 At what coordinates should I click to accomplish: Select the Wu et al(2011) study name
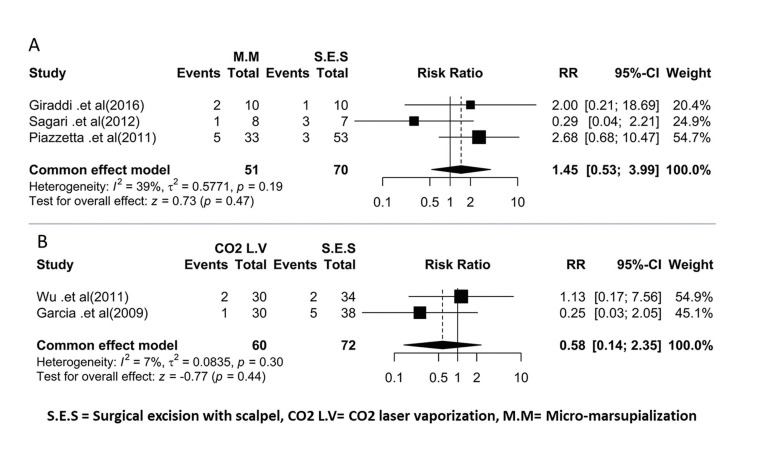pos(72,296)
